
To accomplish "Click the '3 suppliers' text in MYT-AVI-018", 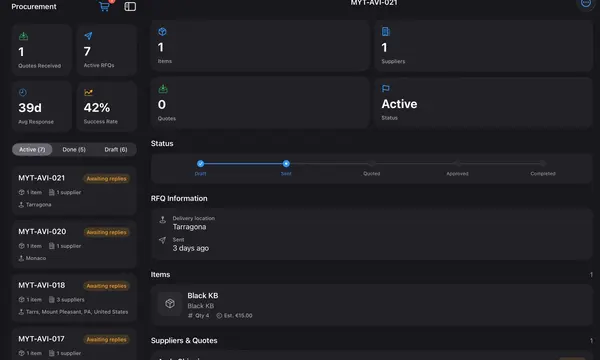I will 70,300.
